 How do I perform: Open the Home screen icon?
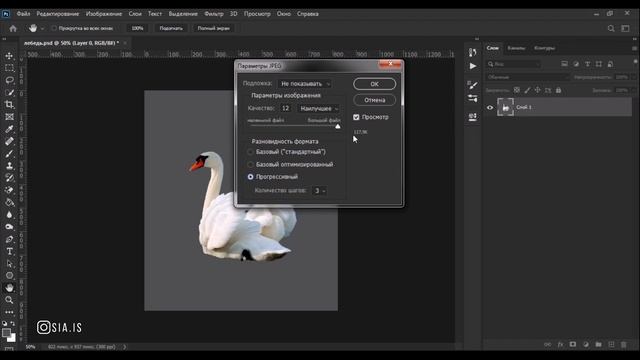(x=13, y=29)
